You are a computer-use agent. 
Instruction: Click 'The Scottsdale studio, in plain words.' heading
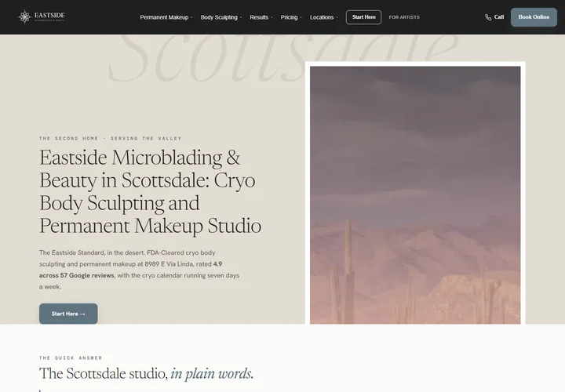(x=146, y=373)
